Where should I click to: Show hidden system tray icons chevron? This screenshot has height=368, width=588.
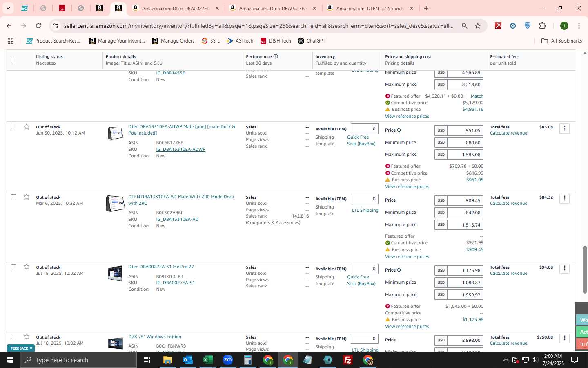[x=506, y=360]
